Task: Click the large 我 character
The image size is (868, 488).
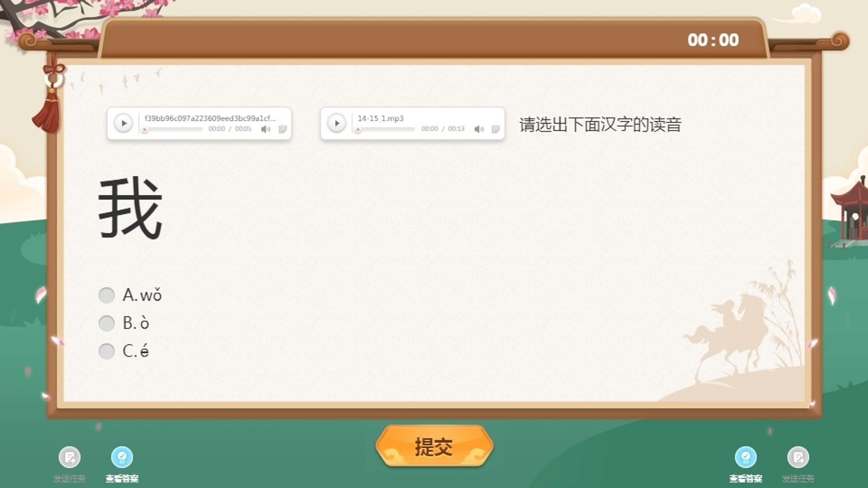Action: pyautogui.click(x=130, y=207)
